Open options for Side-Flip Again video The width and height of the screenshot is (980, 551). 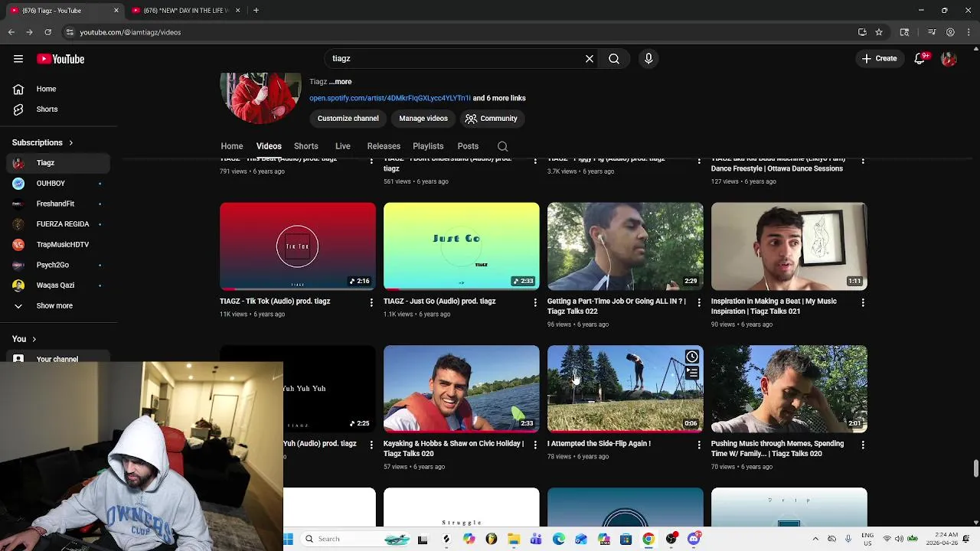click(699, 445)
